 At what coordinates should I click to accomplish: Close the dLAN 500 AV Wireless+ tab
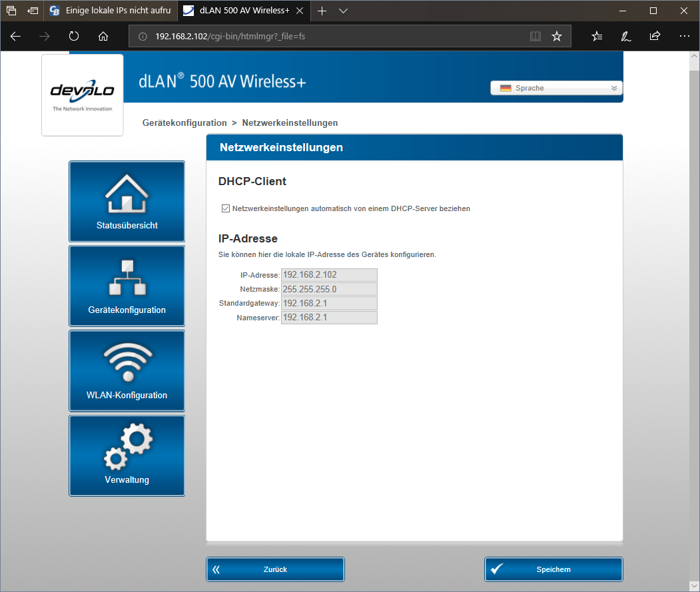pyautogui.click(x=300, y=11)
